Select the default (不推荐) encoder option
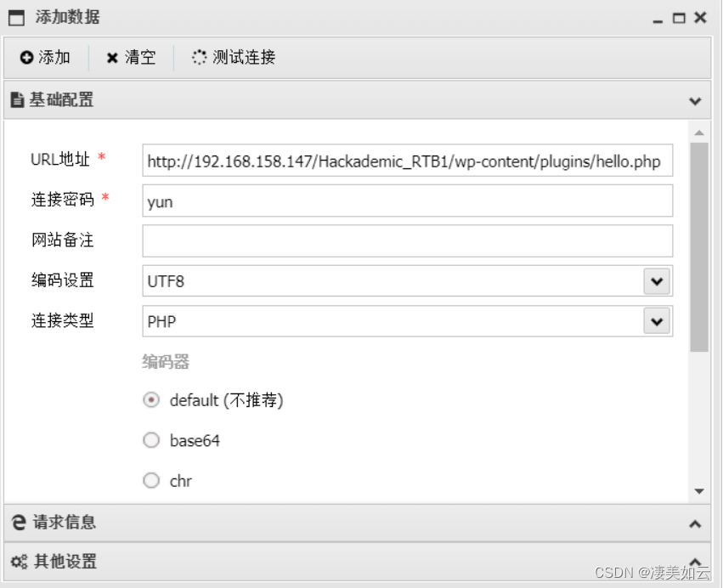 coord(151,399)
